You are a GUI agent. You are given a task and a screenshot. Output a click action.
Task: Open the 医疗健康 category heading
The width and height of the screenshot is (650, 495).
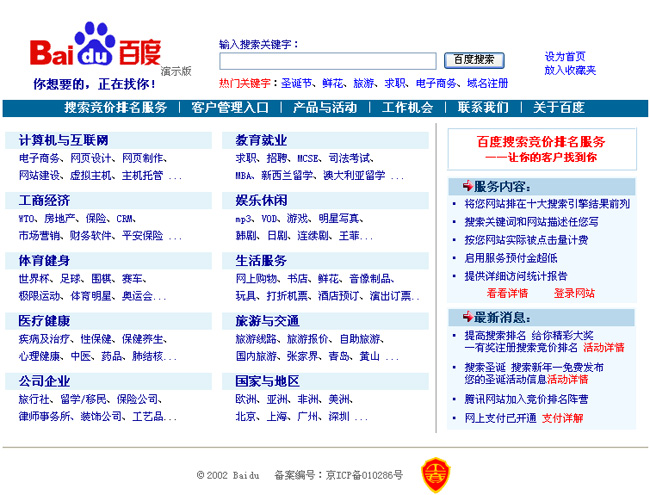(x=44, y=321)
